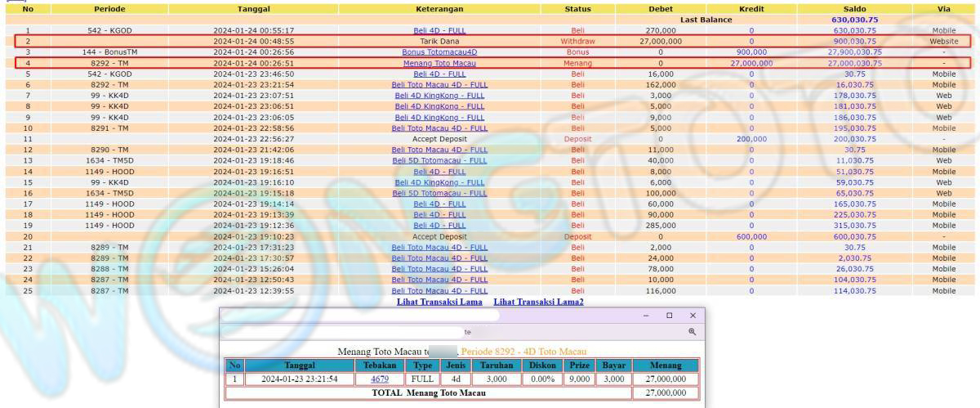Click the Tanggal column header in main table
Screen dimensions: 980x408
(x=253, y=9)
